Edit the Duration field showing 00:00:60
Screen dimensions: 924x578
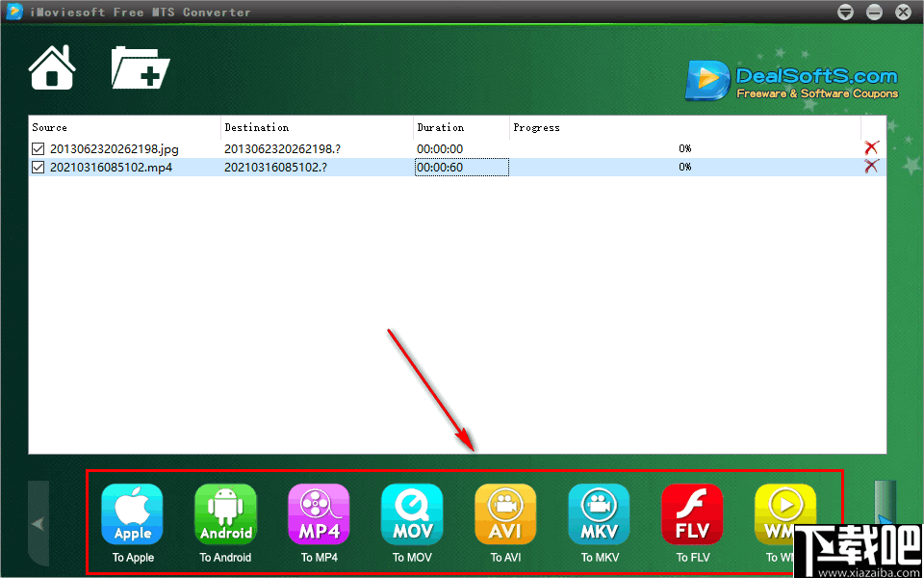point(462,167)
